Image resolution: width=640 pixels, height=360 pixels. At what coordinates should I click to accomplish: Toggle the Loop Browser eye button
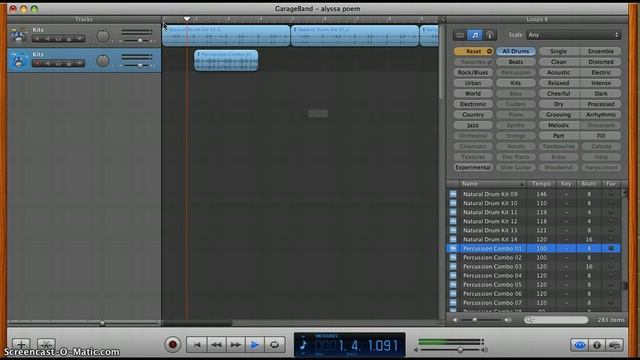coord(580,345)
